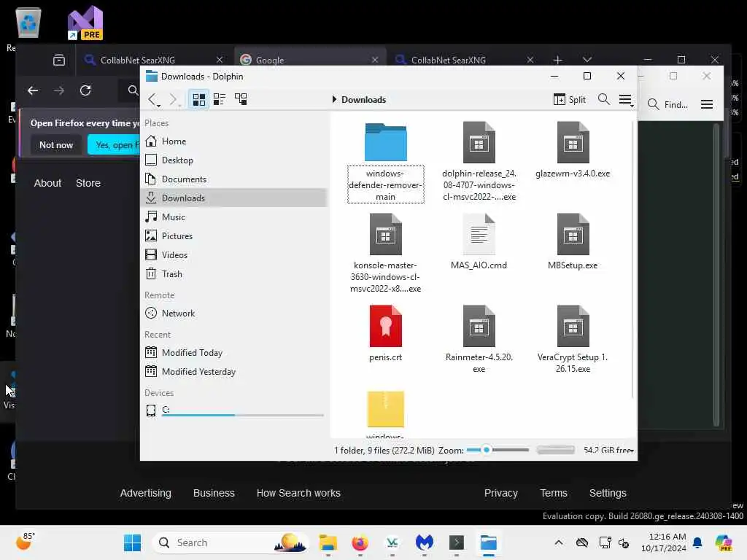Expand the Downloads breadcrumb arrow
Screen dimensions: 747x560
click(x=334, y=99)
